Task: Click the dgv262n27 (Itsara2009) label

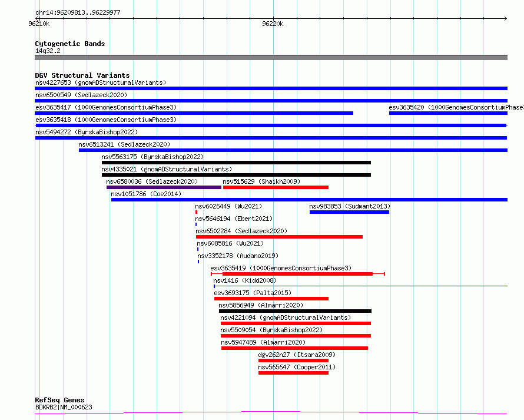Action: click(x=297, y=355)
